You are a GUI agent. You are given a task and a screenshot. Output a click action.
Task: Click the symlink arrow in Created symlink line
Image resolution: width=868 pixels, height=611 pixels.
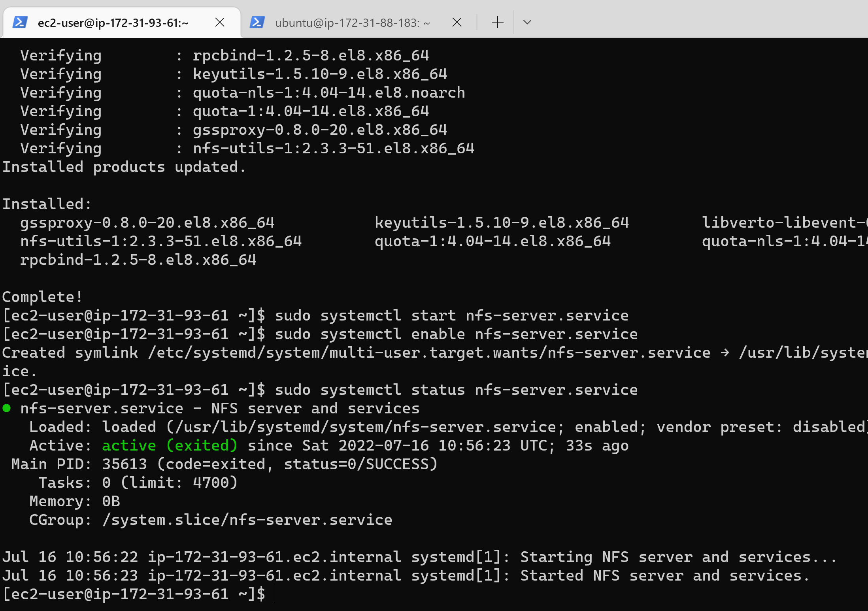(x=725, y=353)
